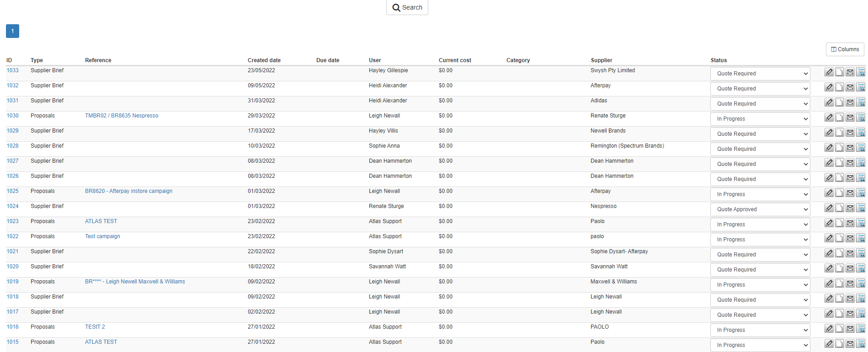Go to page 1 in pagination
The width and height of the screenshot is (868, 352).
(12, 31)
